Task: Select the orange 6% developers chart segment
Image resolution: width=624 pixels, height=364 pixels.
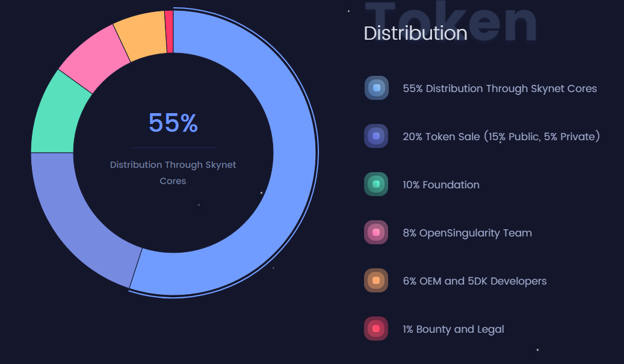Action: pyautogui.click(x=144, y=35)
